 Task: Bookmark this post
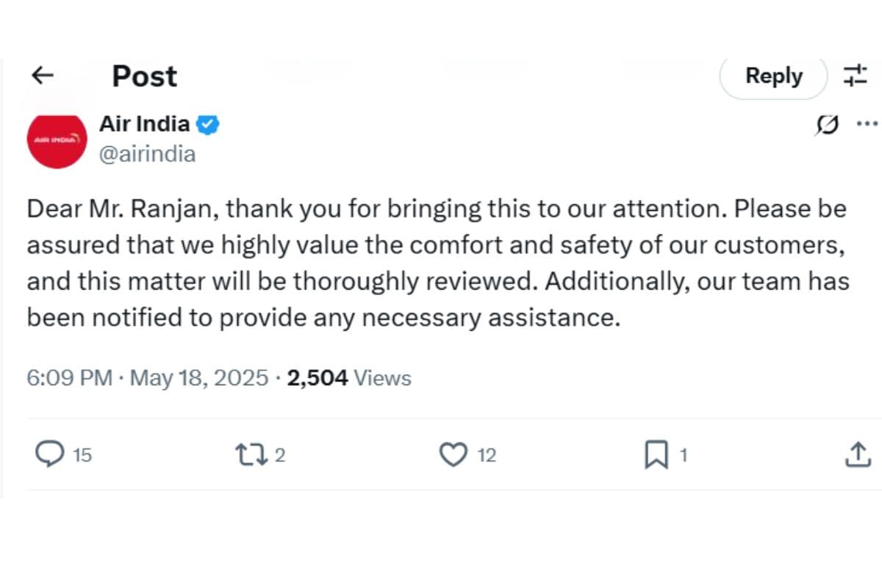click(x=655, y=456)
